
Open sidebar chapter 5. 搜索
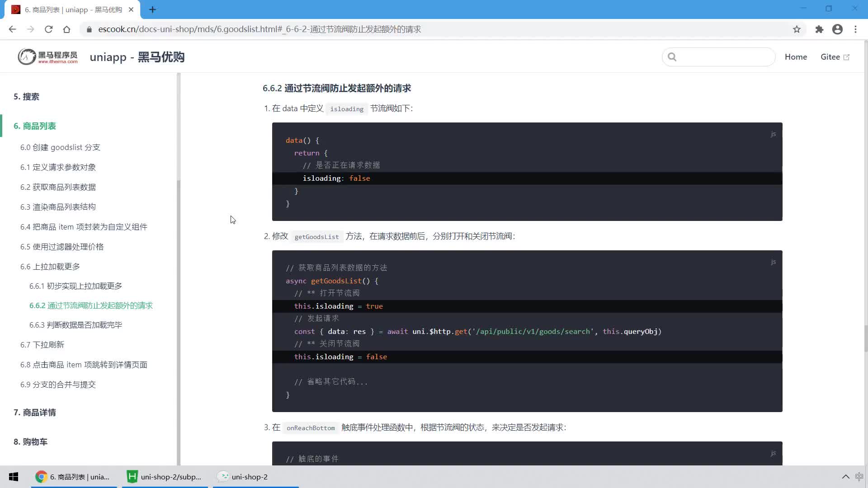[26, 97]
